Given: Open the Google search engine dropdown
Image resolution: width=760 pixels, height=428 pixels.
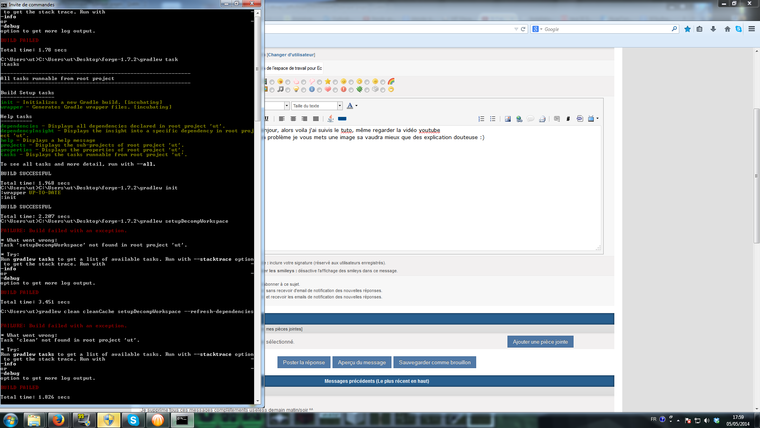Looking at the screenshot, I should (537, 29).
